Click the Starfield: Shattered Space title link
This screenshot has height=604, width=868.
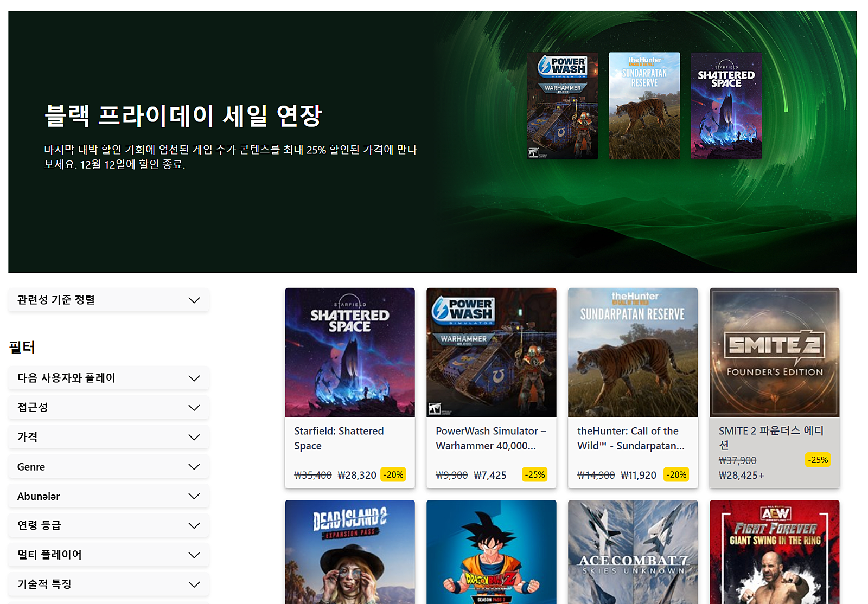point(339,438)
